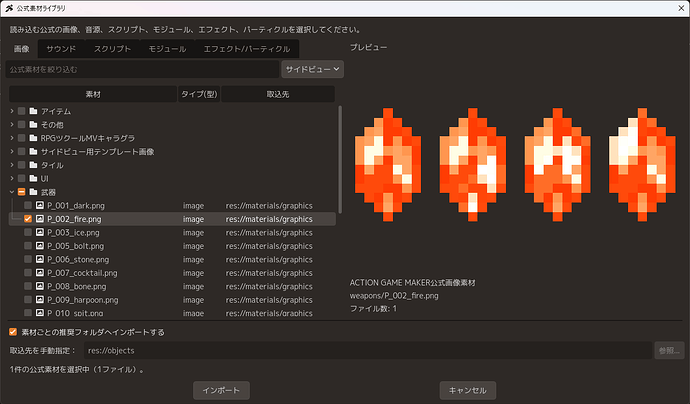Click the サイドビュー用テンプレート画像 folder icon

click(x=33, y=151)
